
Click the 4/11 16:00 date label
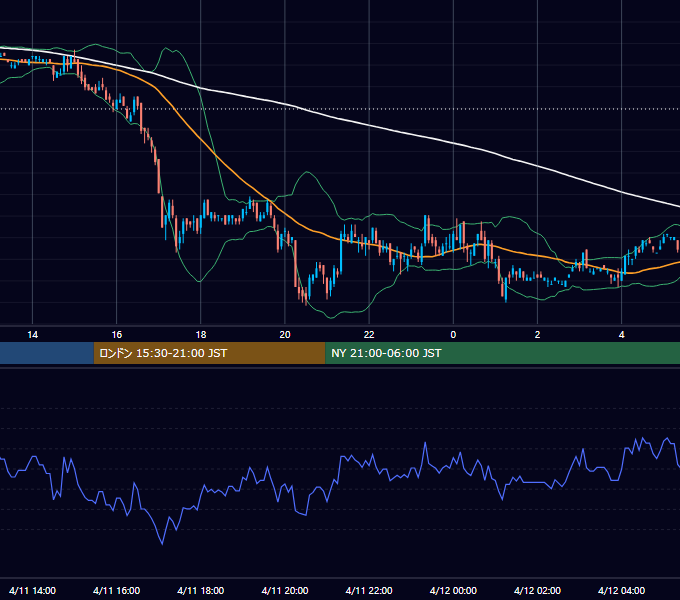[117, 590]
